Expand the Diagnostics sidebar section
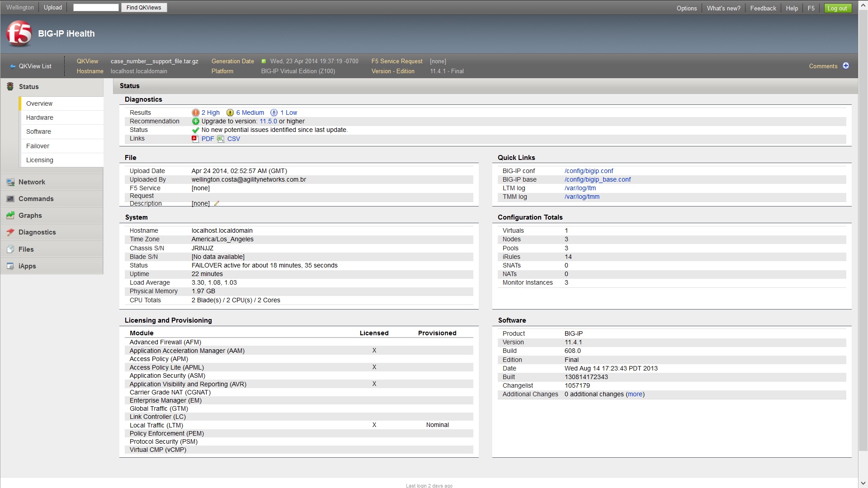The height and width of the screenshot is (488, 868). tap(37, 232)
